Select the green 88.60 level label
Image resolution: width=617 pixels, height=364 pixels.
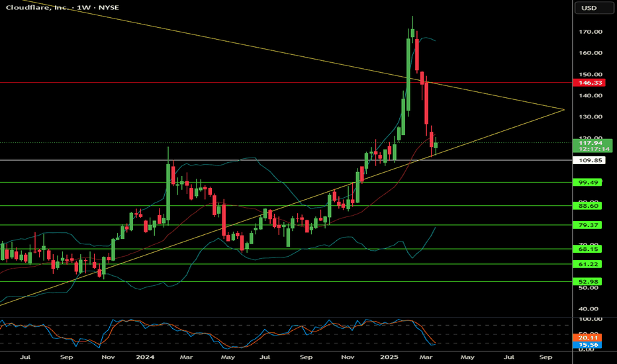[x=588, y=206]
